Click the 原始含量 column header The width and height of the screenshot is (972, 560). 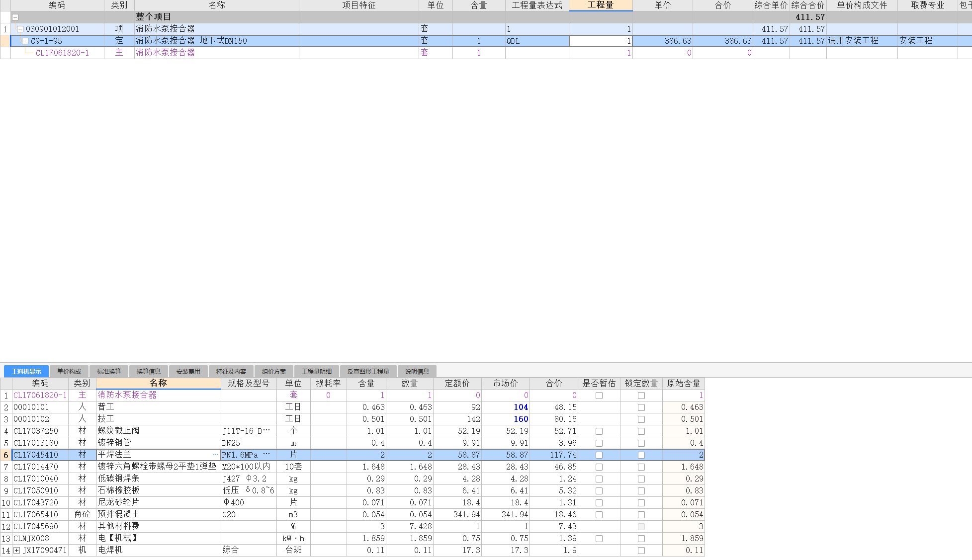(x=684, y=383)
